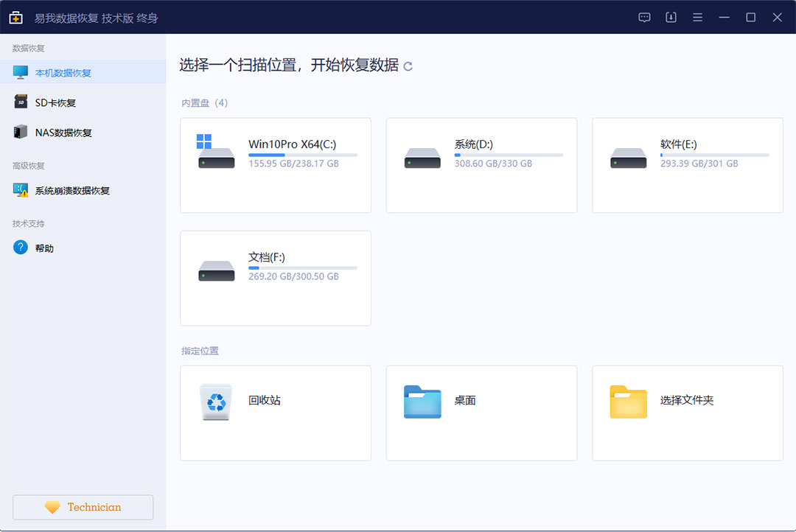Image resolution: width=796 pixels, height=532 pixels.
Task: Click the 技术支持 sidebar group label
Action: coord(29,223)
